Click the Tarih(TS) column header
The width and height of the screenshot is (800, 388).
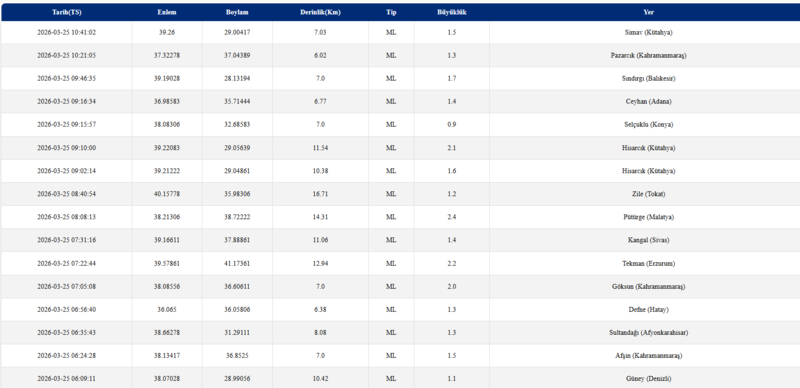tap(66, 13)
